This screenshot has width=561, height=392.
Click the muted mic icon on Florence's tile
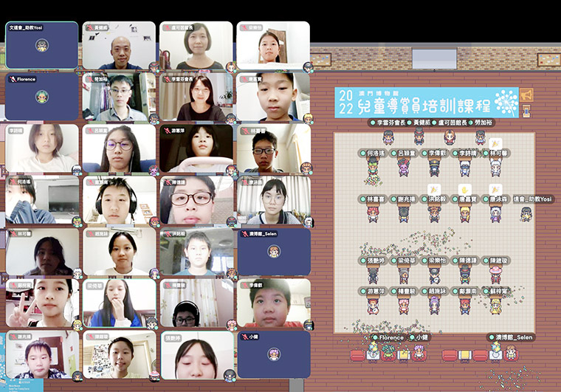pos(12,78)
